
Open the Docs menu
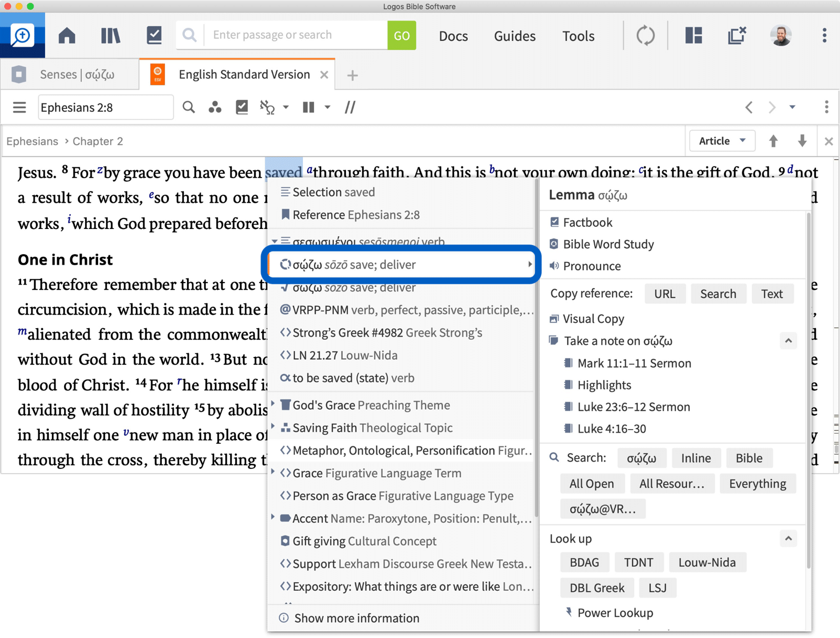pos(453,36)
